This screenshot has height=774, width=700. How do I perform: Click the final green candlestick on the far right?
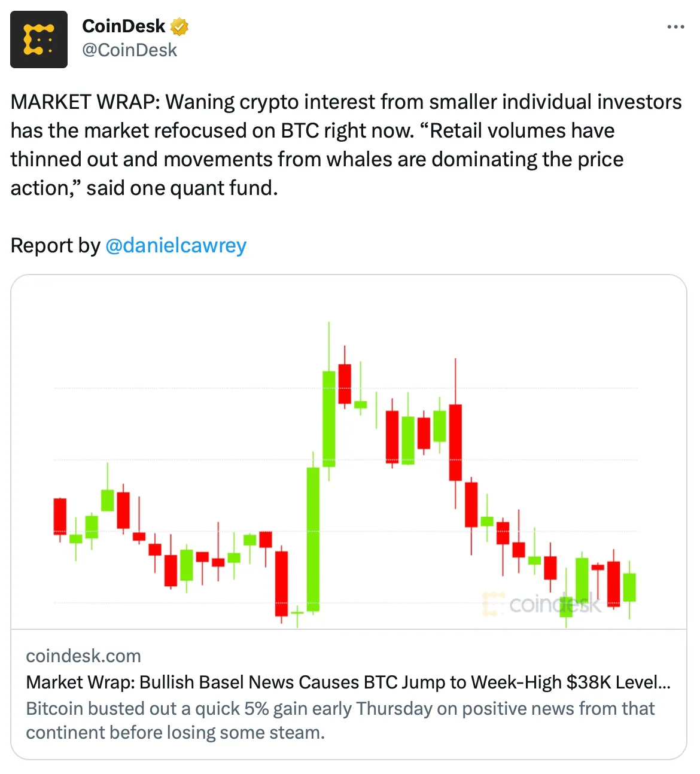[629, 587]
